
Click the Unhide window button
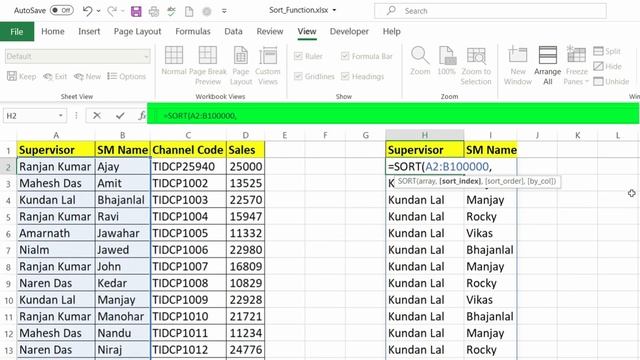click(611, 81)
